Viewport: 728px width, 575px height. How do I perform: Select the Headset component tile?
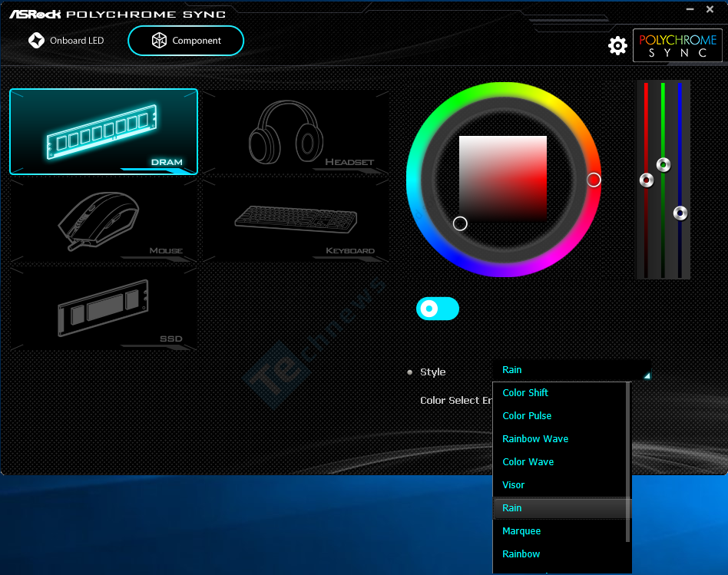[x=296, y=131]
